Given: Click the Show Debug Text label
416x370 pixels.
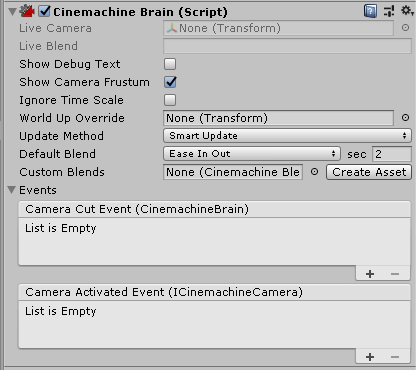Looking at the screenshot, I should tap(70, 64).
